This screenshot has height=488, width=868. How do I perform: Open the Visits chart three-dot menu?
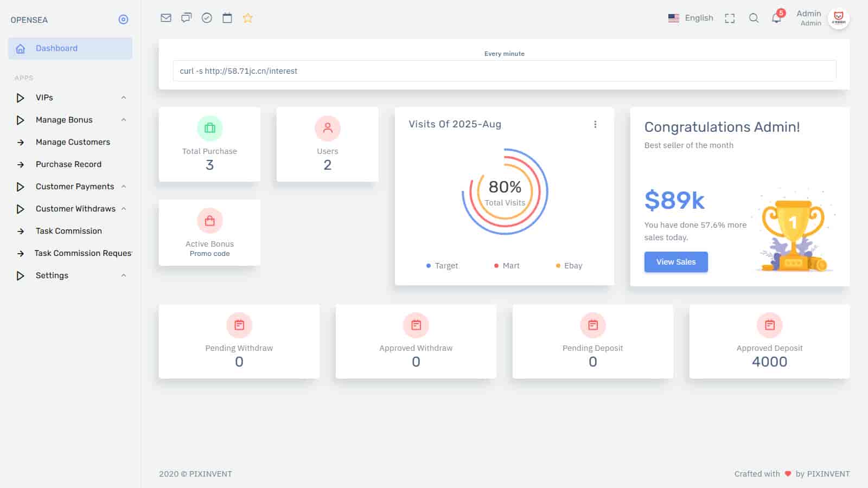[595, 124]
